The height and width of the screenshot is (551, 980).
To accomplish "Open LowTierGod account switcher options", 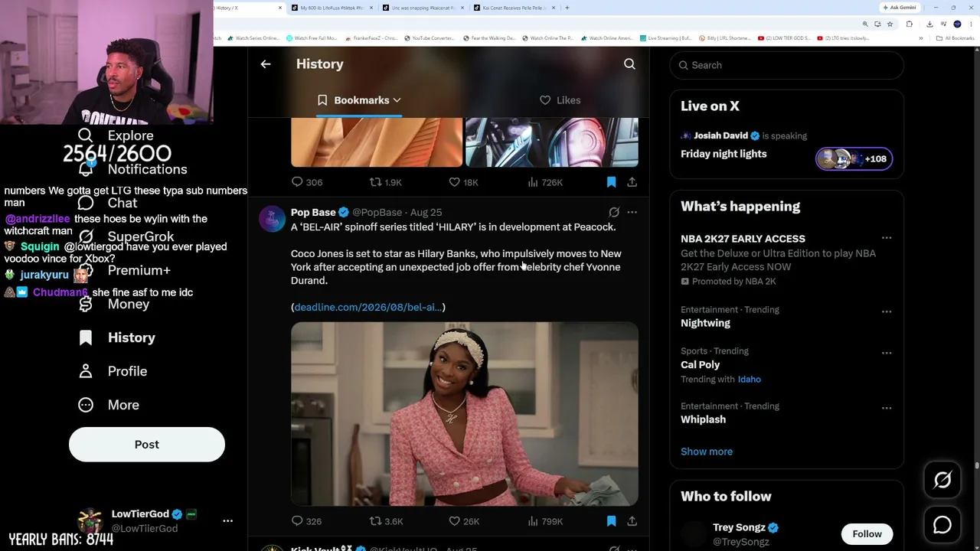I will [227, 521].
